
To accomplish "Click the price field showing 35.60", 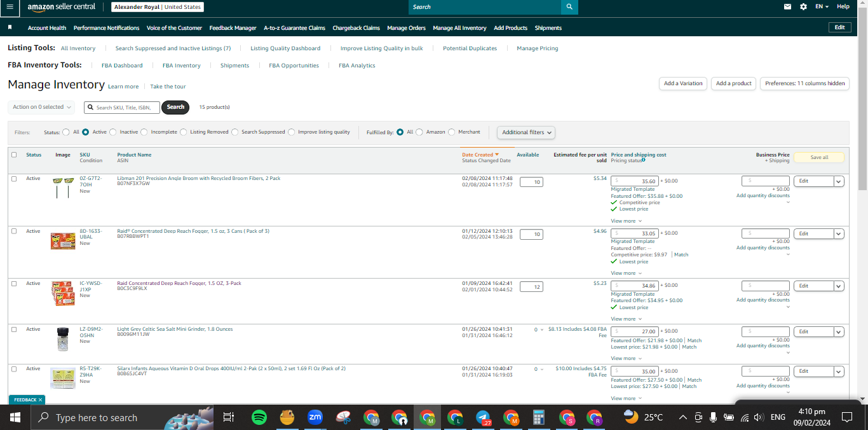I will click(x=635, y=181).
